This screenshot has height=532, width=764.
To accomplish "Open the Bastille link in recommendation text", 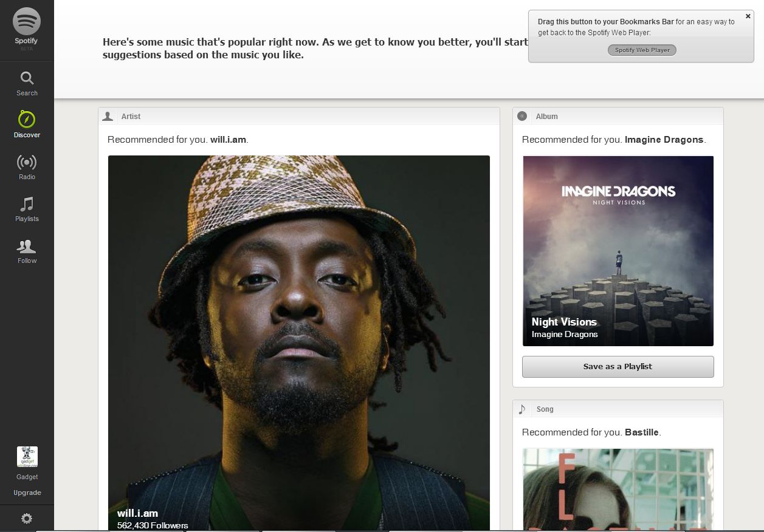I will tap(641, 432).
